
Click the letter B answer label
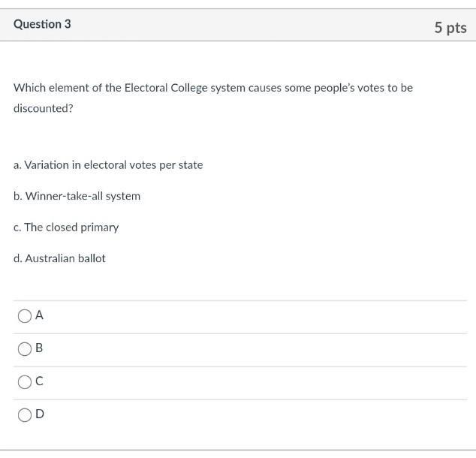[x=40, y=348]
